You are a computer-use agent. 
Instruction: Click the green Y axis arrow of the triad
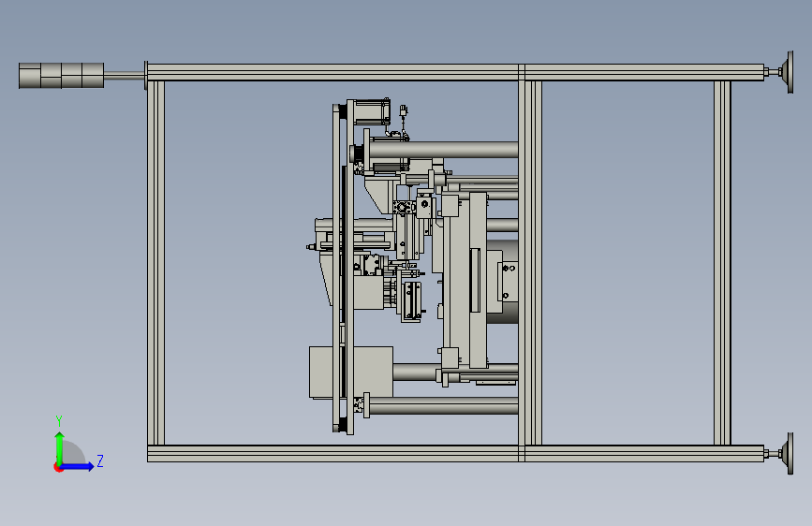pyautogui.click(x=60, y=446)
